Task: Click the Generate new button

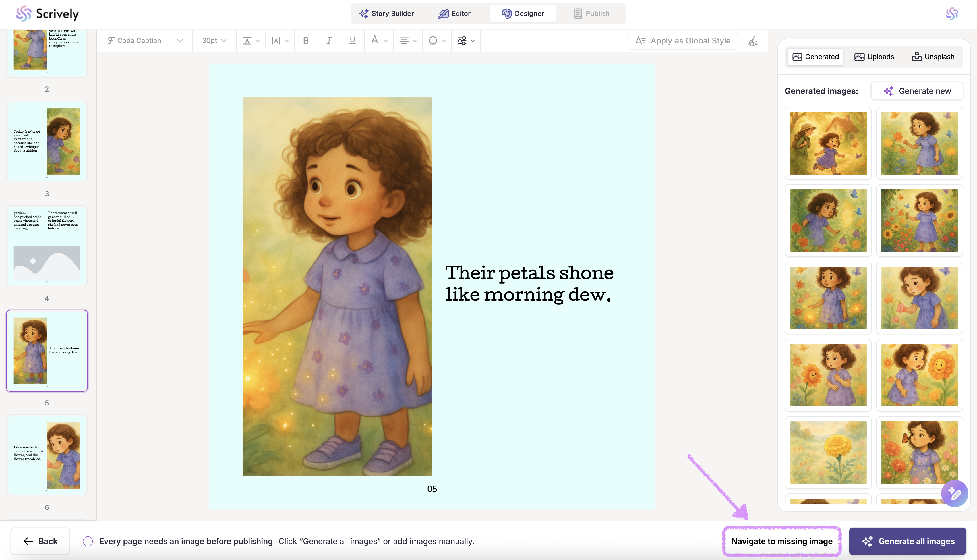Action: (917, 91)
